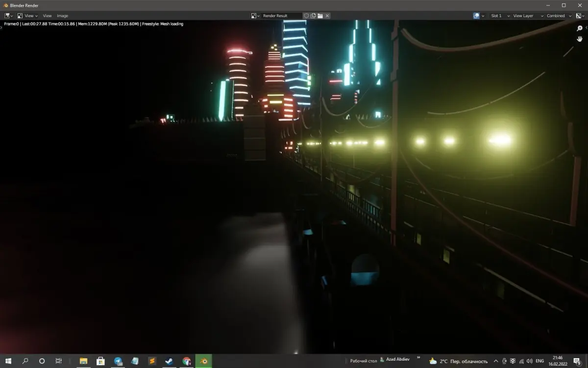588x368 pixels.
Task: Click the Cortana circle icon
Action: (x=42, y=361)
